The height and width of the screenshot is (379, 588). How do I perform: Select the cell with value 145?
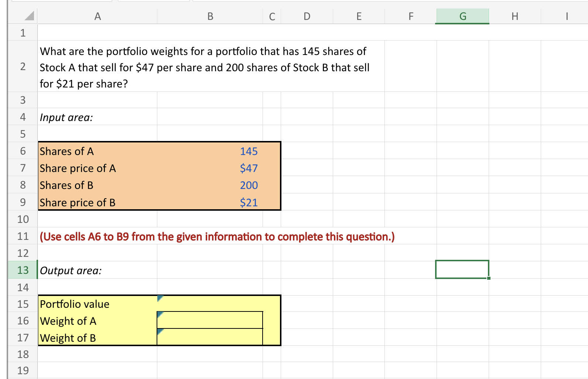tap(210, 151)
